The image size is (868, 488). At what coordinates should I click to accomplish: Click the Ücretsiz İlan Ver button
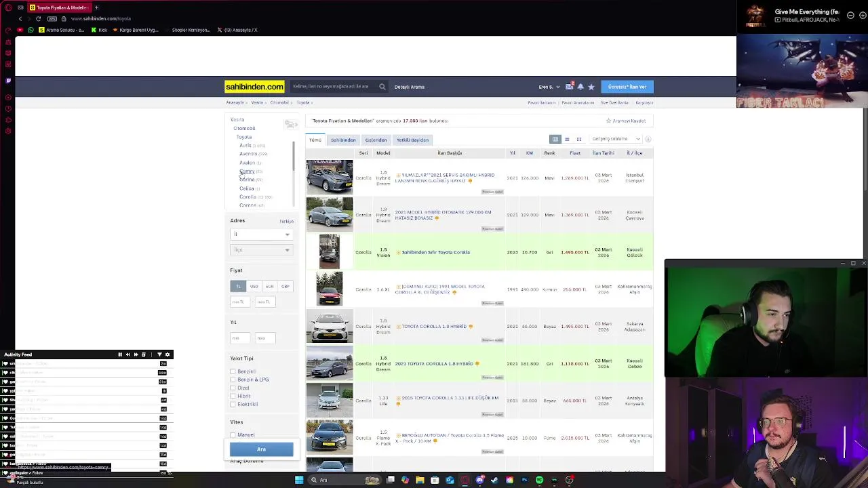(627, 87)
